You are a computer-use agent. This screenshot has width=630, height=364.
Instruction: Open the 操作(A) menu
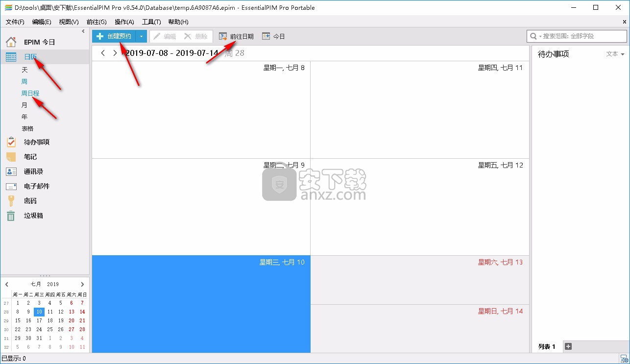click(124, 22)
